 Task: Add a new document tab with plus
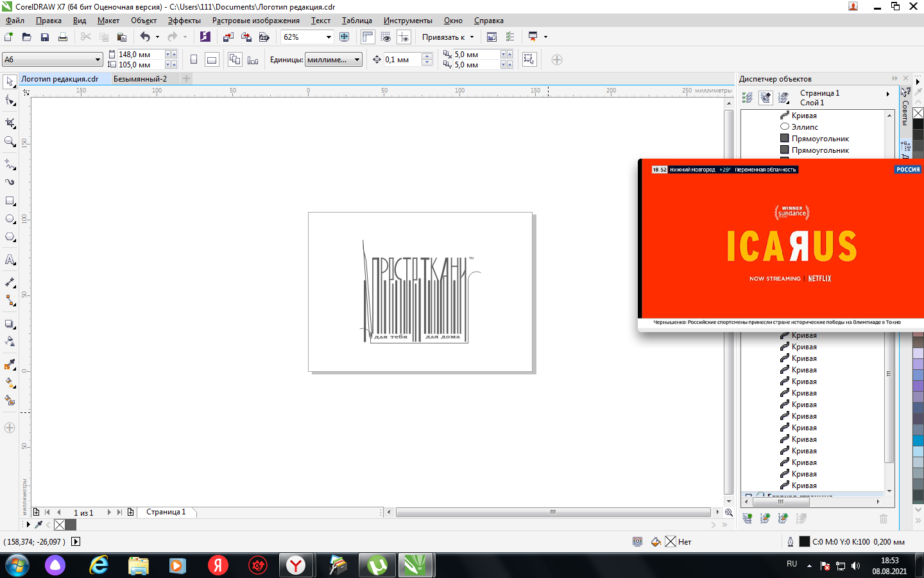(186, 79)
